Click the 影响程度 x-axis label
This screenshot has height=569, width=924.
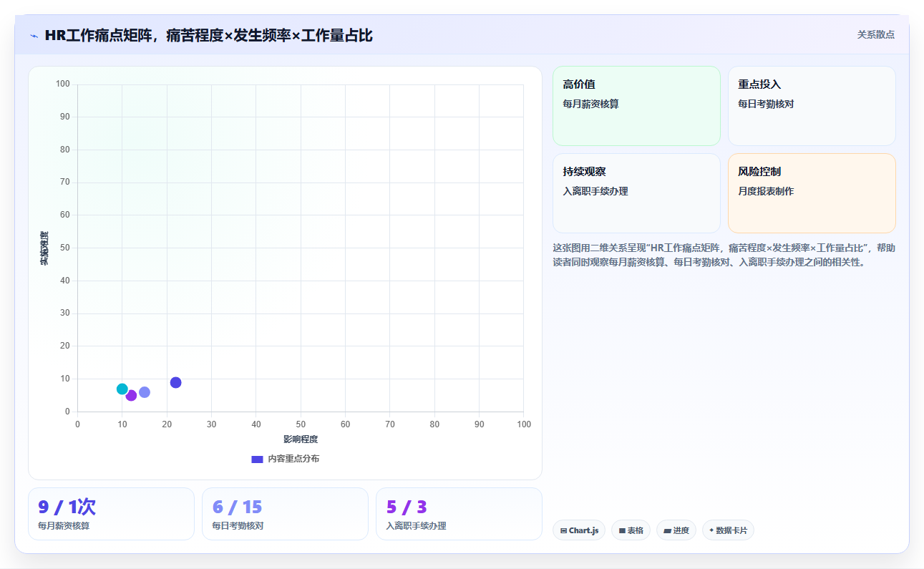[301, 439]
